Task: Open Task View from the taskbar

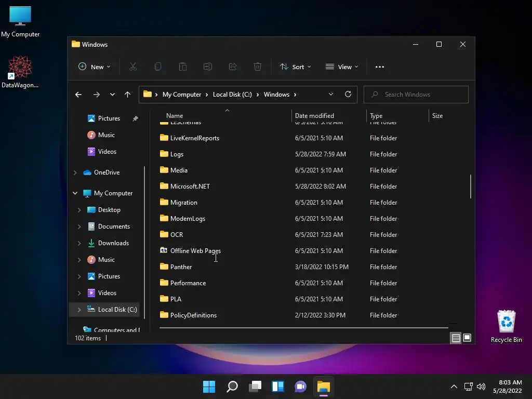Action: coord(255,387)
